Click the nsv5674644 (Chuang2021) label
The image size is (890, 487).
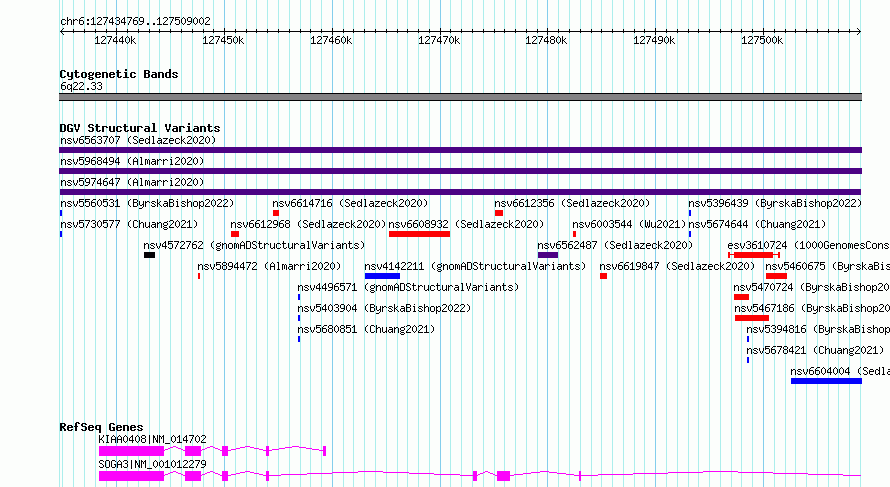tap(757, 224)
